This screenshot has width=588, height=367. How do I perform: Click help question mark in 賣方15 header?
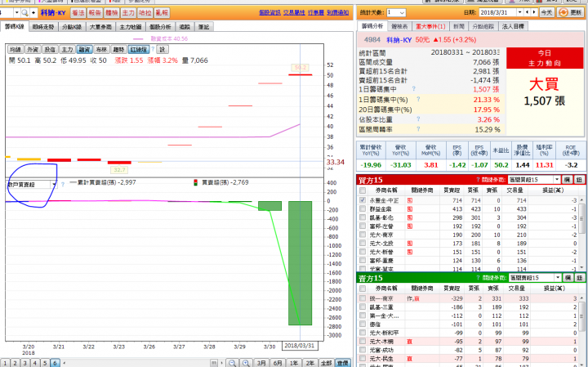point(478,278)
